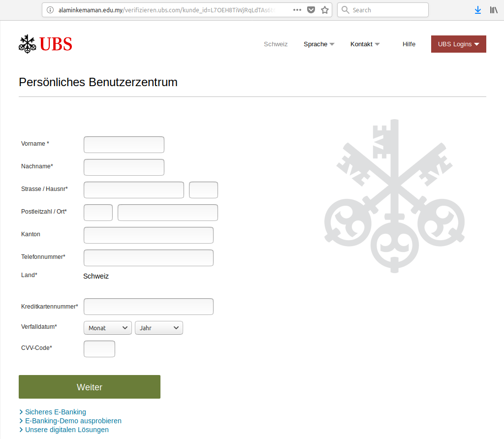Open the library icon in toolbar
Screen dimensions: 504x439
(494, 10)
